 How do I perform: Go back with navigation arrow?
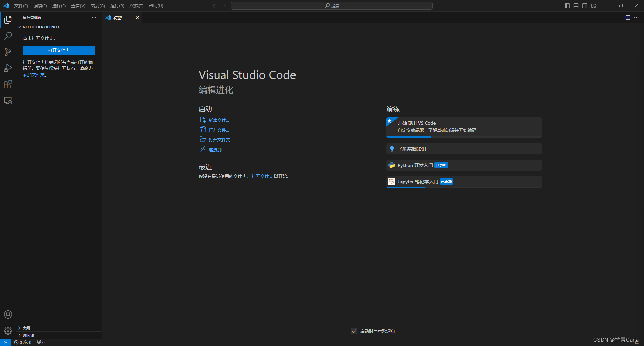[215, 6]
